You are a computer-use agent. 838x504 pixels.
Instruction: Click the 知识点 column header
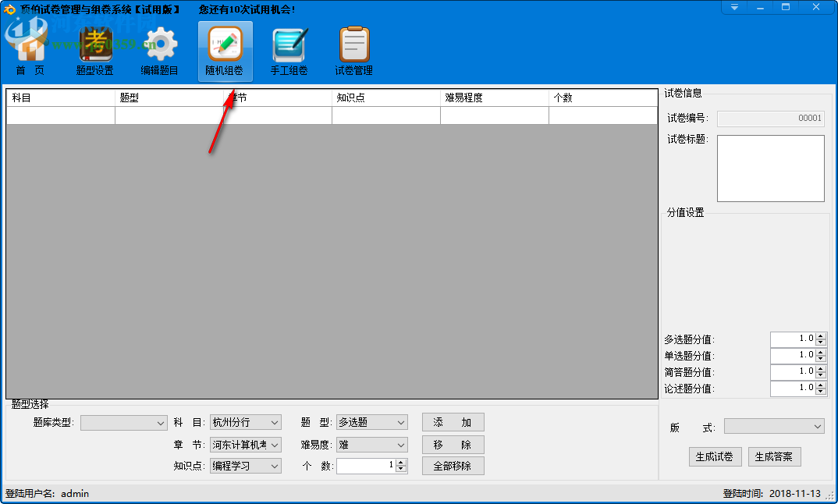[x=386, y=98]
